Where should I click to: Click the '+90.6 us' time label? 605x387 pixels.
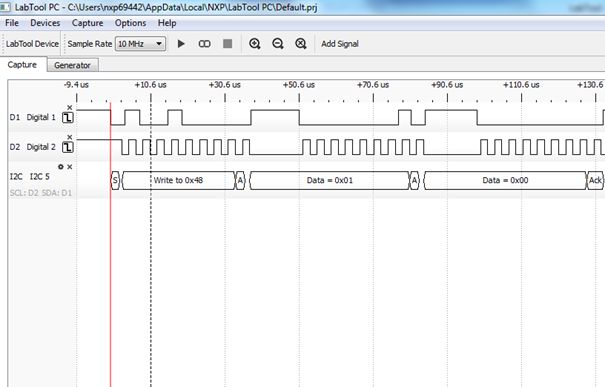pos(447,85)
